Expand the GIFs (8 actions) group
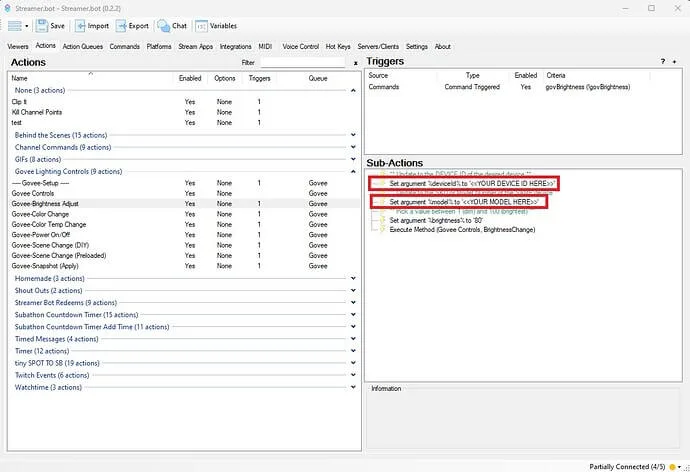690x472 pixels. (x=353, y=159)
